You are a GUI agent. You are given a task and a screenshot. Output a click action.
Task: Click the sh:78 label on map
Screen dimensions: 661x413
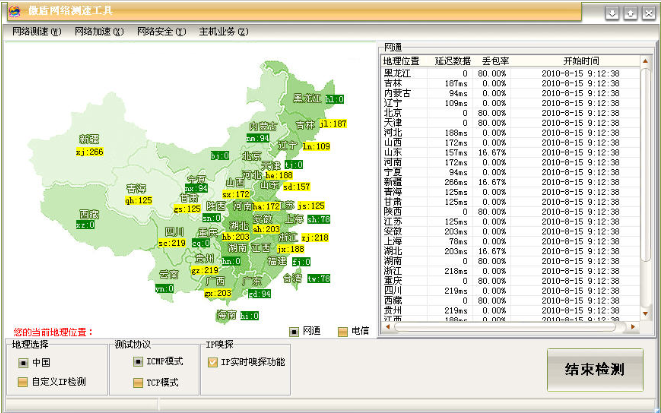(319, 219)
